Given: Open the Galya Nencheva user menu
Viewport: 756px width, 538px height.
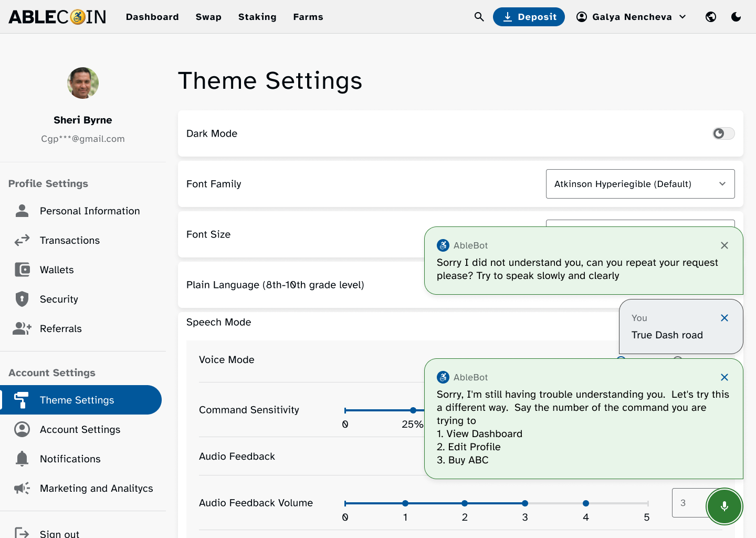Looking at the screenshot, I should pyautogui.click(x=632, y=17).
